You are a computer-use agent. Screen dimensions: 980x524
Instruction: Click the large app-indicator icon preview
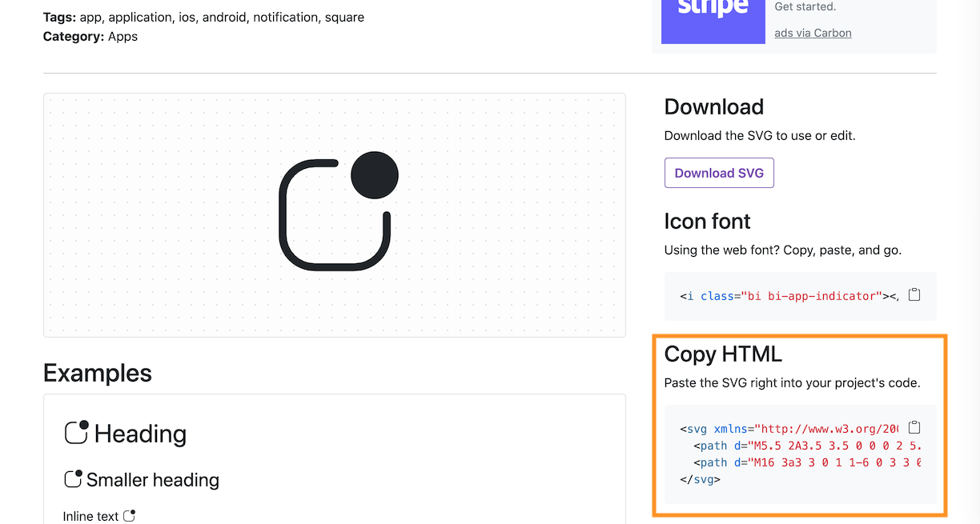(336, 214)
